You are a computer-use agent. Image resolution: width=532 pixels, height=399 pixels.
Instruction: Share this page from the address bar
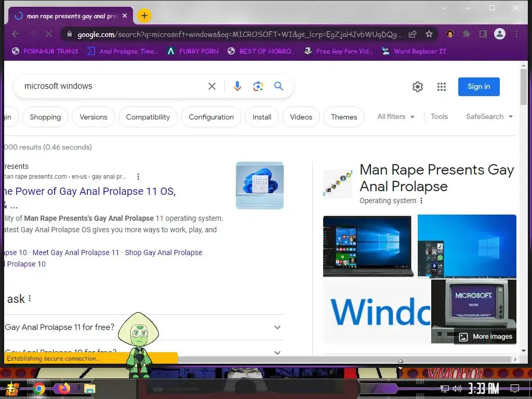(413, 34)
